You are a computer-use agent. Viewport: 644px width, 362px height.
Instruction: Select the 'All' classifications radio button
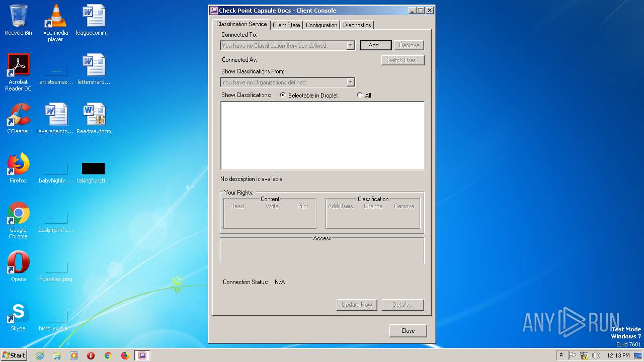pos(359,95)
